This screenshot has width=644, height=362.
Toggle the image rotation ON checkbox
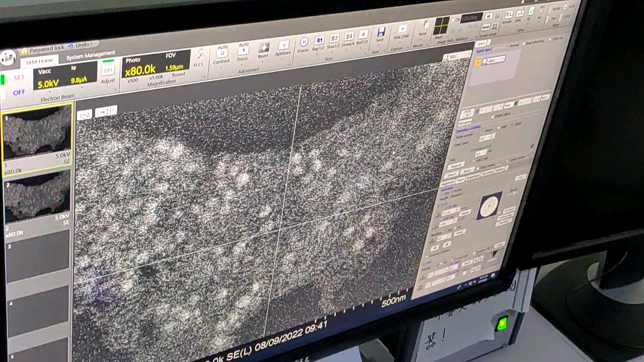pyautogui.click(x=453, y=20)
